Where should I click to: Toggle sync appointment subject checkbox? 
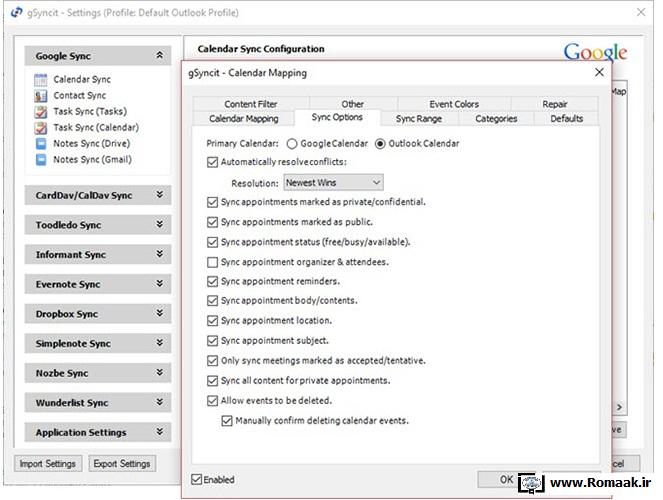212,341
